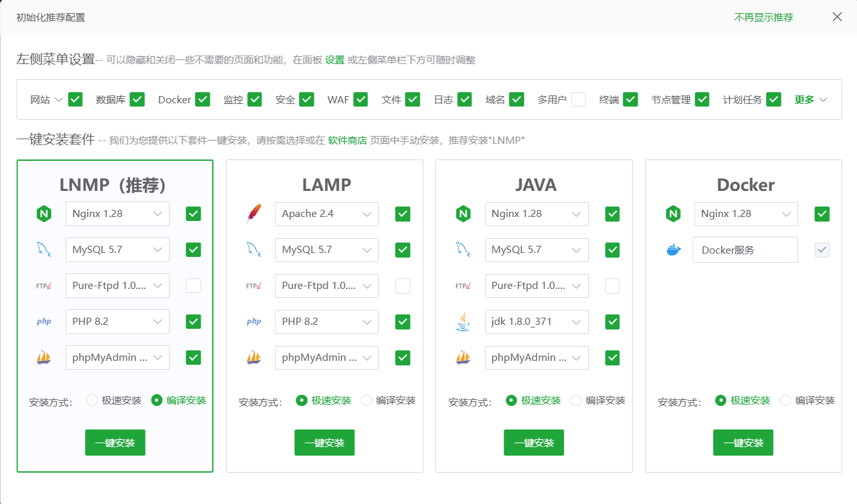Open the PHP 8.2 dropdown in LNMP

[x=117, y=322]
